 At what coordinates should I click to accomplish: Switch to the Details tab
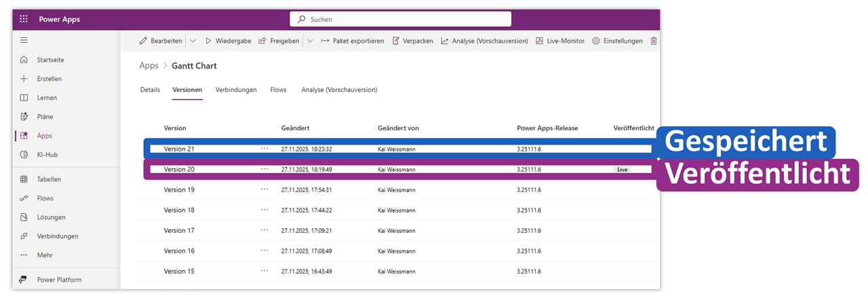point(150,90)
